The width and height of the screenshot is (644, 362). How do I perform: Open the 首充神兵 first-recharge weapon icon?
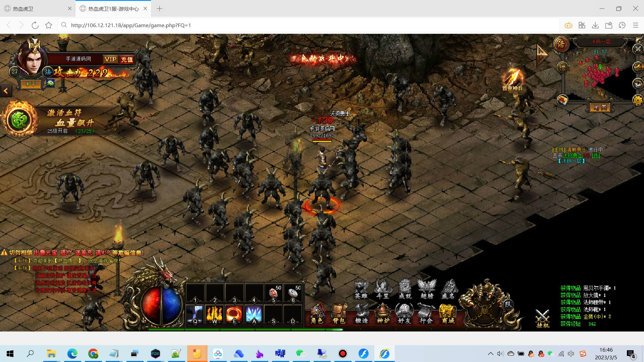click(513, 80)
